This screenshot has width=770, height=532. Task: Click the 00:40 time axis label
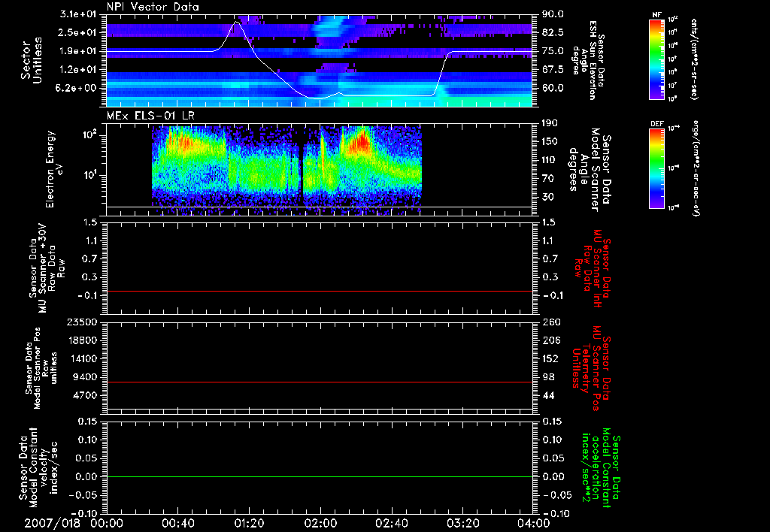coord(177,523)
